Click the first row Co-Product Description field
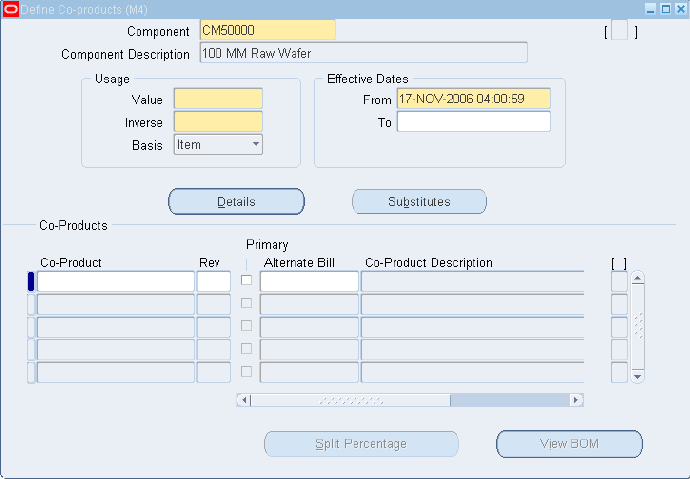 tap(473, 282)
